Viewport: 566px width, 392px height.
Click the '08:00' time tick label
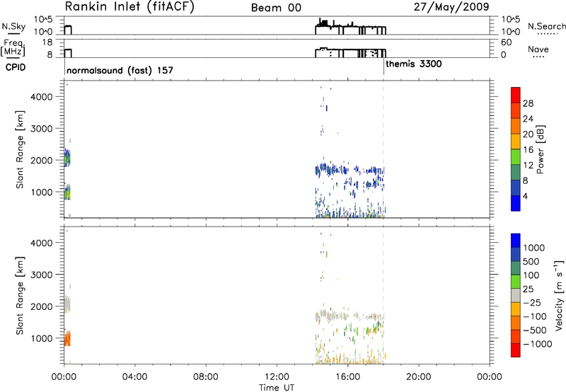pyautogui.click(x=206, y=377)
